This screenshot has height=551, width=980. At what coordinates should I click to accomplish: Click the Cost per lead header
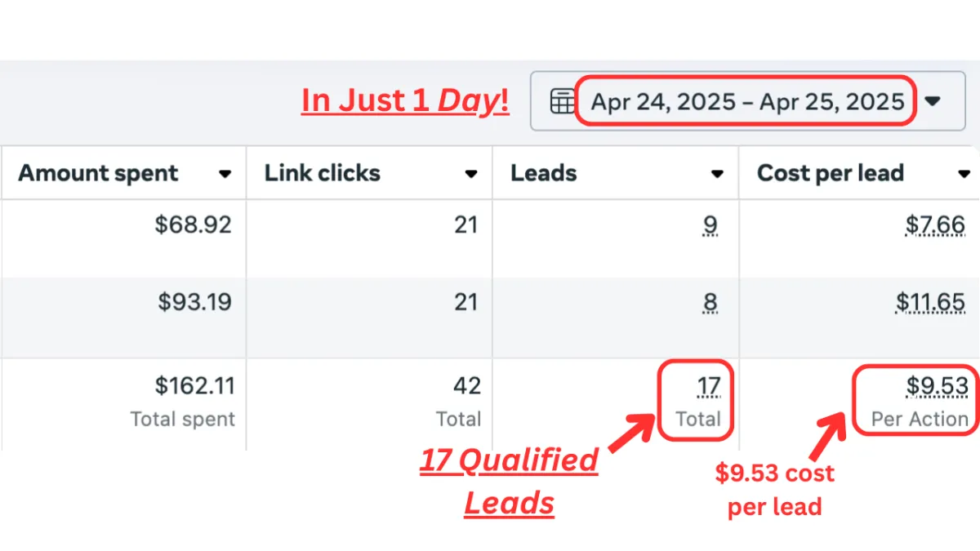(x=831, y=173)
